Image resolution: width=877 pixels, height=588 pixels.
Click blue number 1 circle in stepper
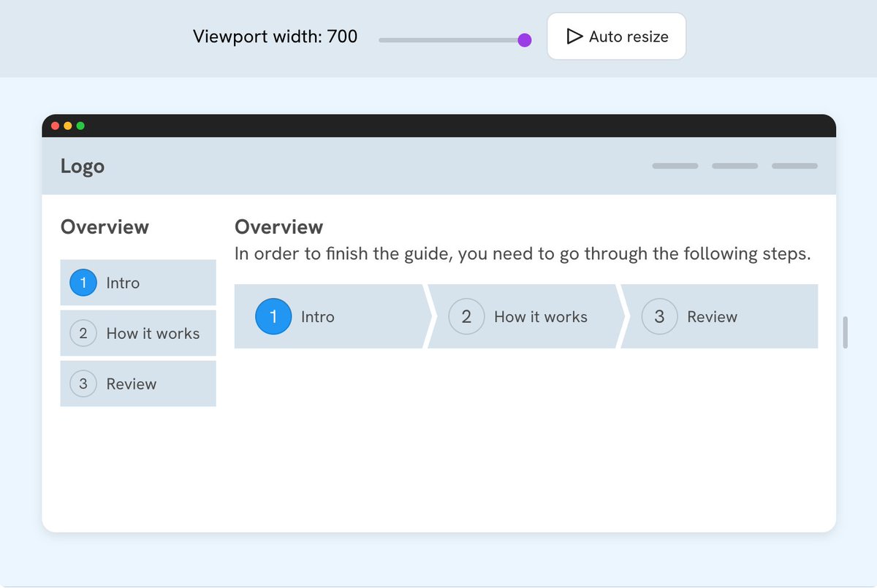click(x=273, y=316)
